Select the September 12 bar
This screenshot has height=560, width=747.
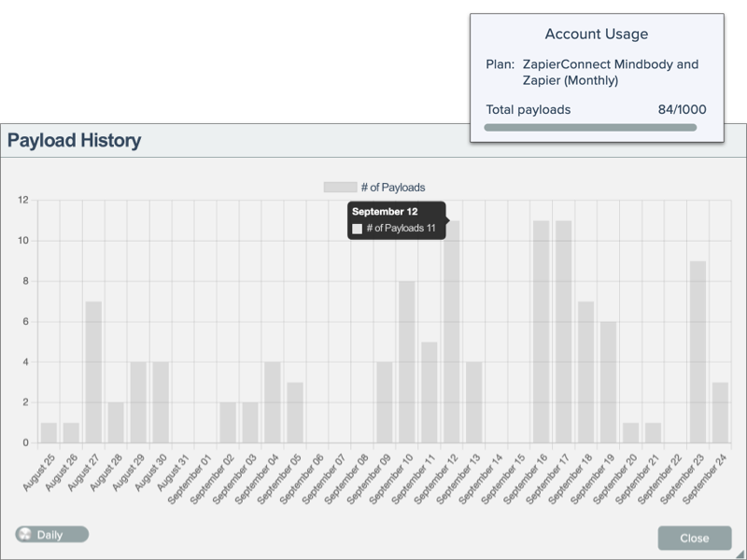coord(452,331)
